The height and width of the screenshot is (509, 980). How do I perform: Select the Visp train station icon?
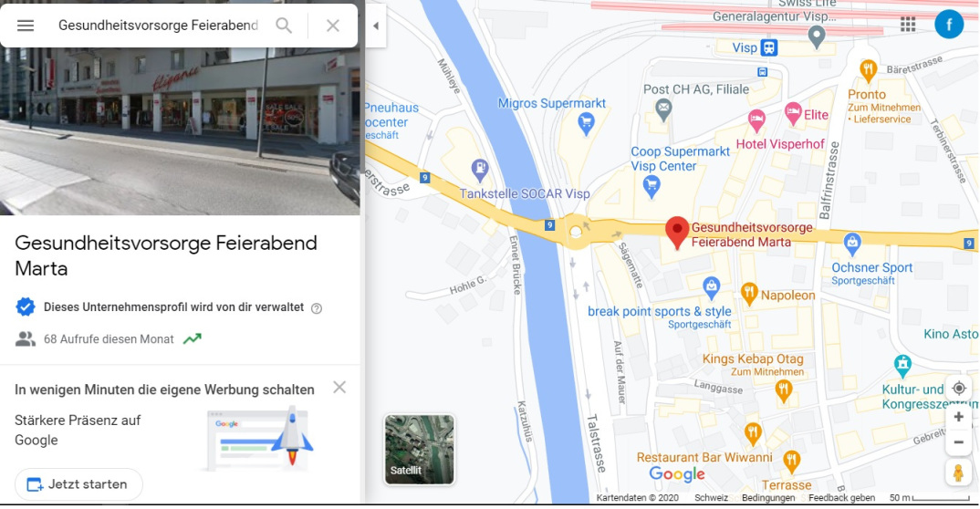click(x=768, y=47)
